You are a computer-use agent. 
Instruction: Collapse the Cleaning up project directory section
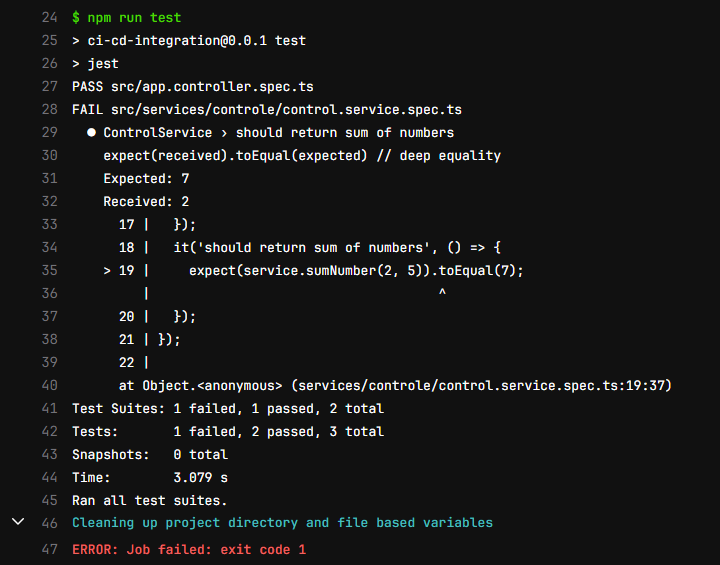point(18,521)
